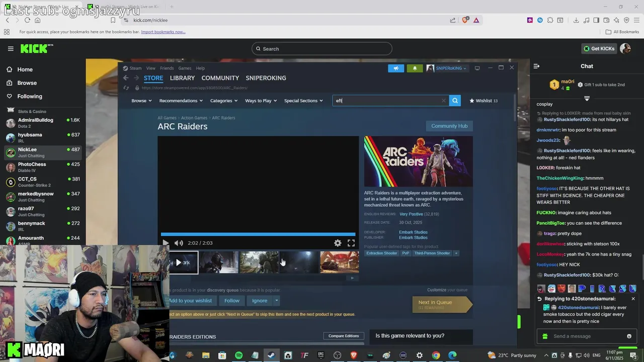Make the trailer fullscreen

[351, 243]
